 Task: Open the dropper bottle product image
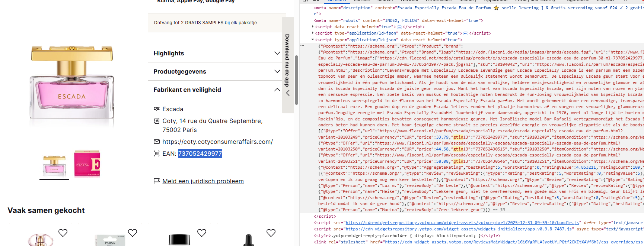pyautogui.click(x=249, y=240)
